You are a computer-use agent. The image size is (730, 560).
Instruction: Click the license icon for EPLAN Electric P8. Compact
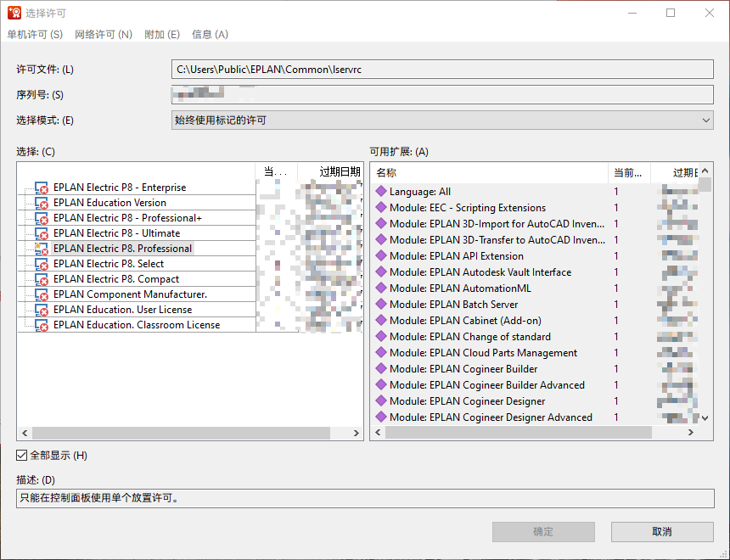(42, 279)
